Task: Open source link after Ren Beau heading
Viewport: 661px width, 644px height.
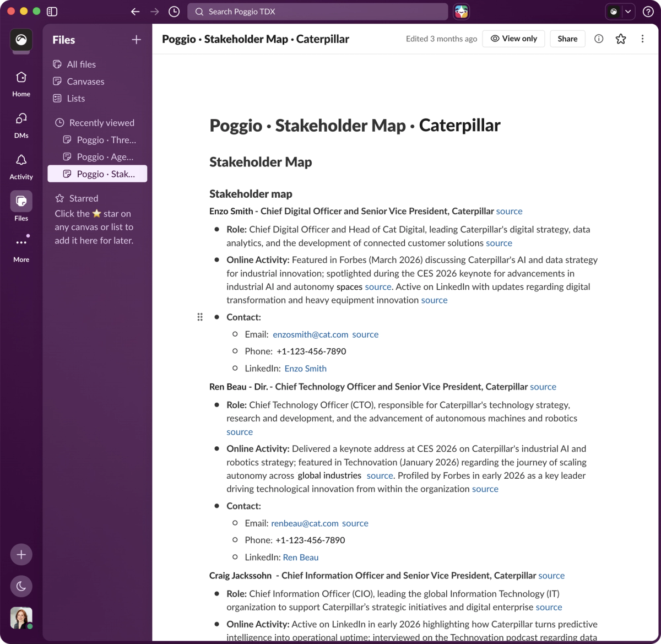Action: tap(543, 387)
